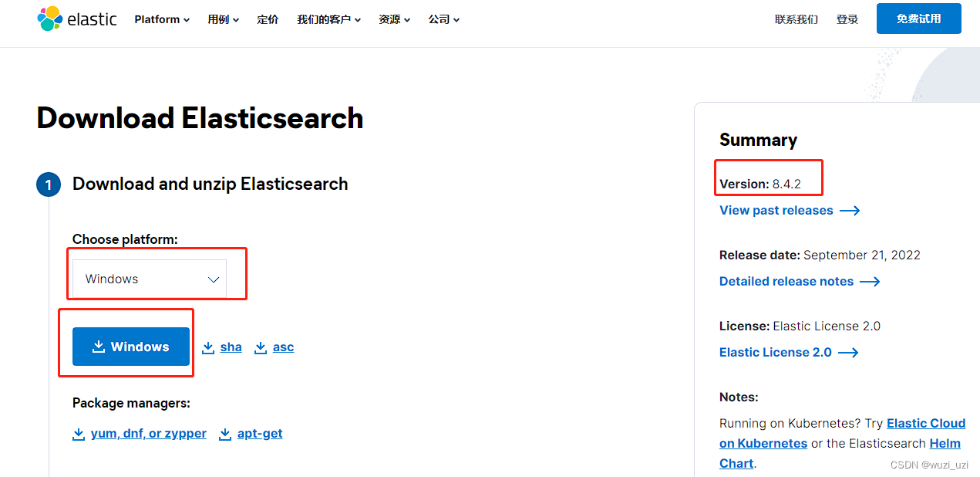Click the arrow icon after Detailed release notes
This screenshot has width=980, height=477.
[871, 282]
